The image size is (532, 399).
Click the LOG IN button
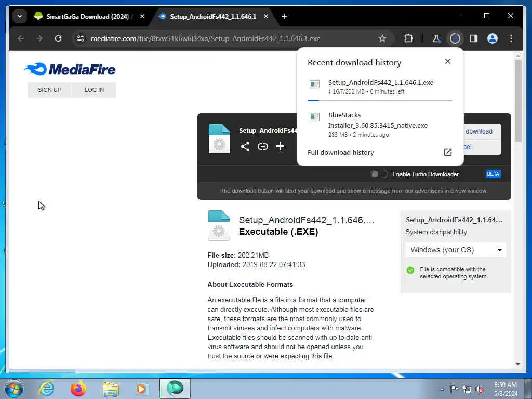94,90
